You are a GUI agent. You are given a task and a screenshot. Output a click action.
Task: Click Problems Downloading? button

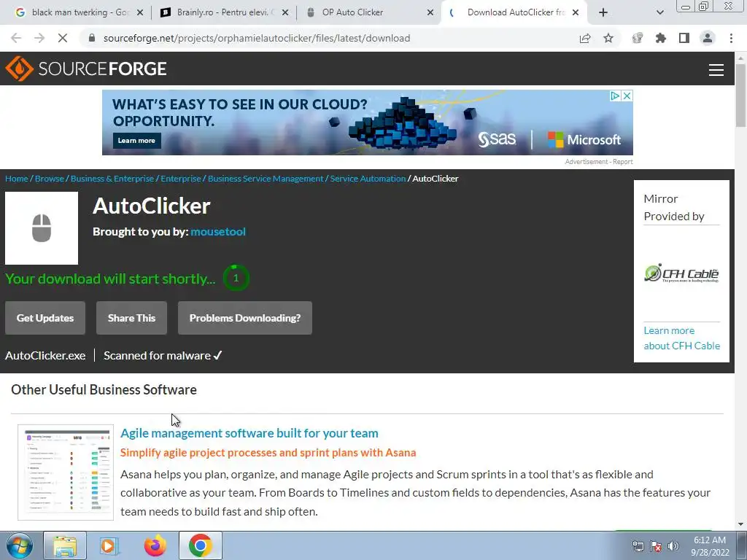point(245,318)
